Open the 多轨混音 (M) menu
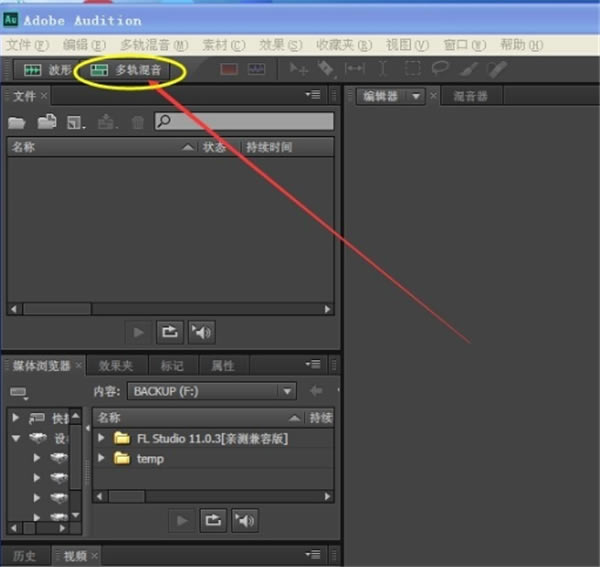The height and width of the screenshot is (567, 600). point(154,45)
